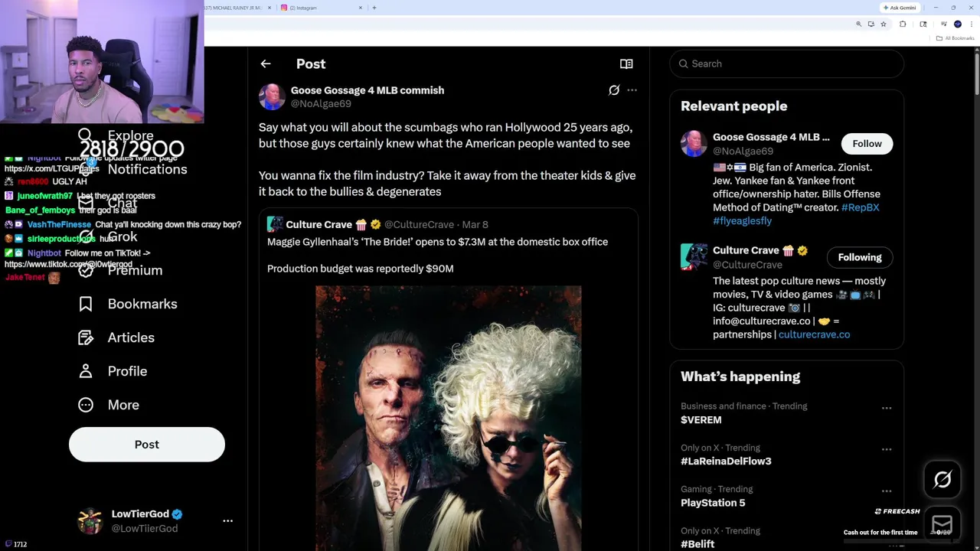Open the culturecrave.co link
980x551 pixels.
814,334
